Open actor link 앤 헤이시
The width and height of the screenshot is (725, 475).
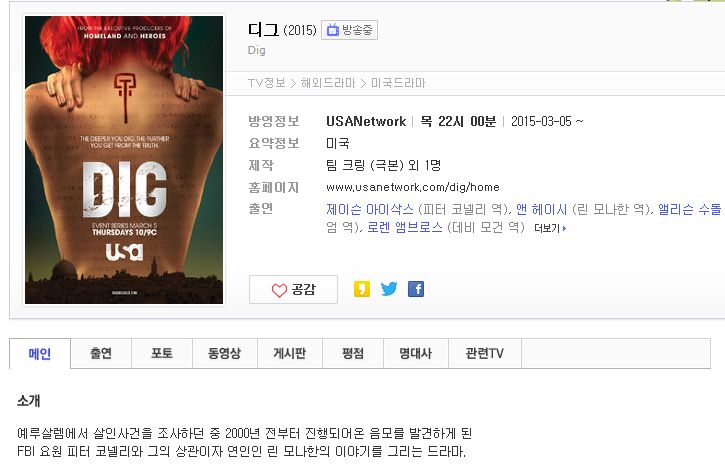(x=541, y=210)
